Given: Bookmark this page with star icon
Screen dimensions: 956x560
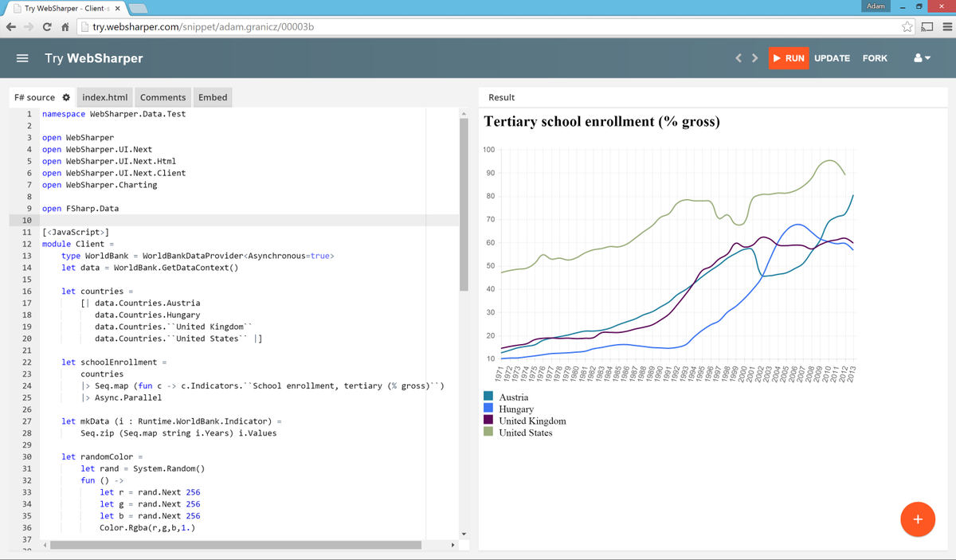Looking at the screenshot, I should [907, 27].
